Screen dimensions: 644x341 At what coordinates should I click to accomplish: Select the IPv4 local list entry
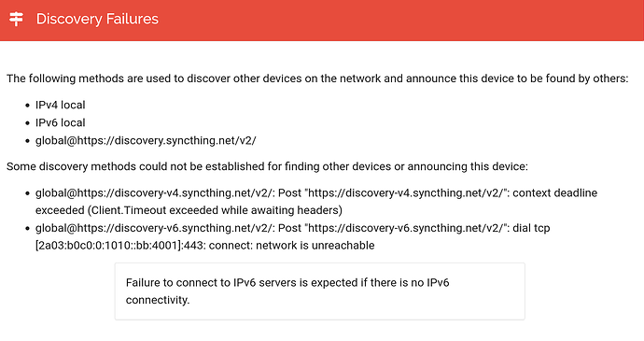(61, 105)
